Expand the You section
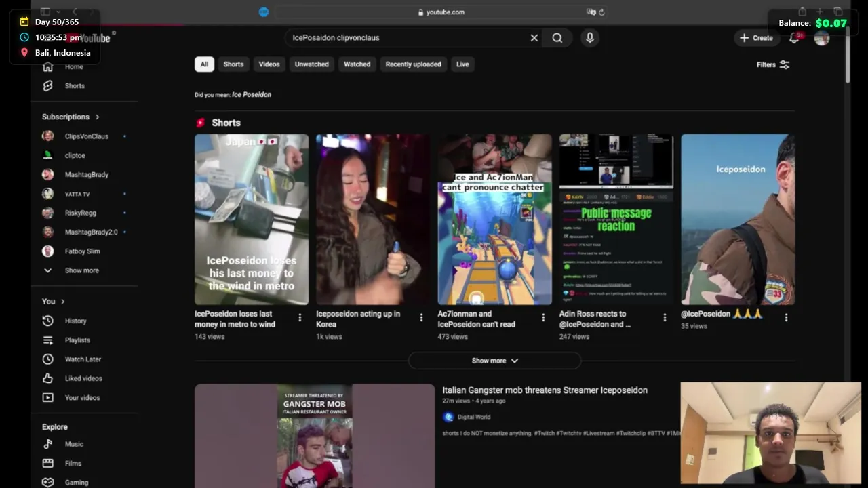The width and height of the screenshot is (868, 488). pos(54,301)
